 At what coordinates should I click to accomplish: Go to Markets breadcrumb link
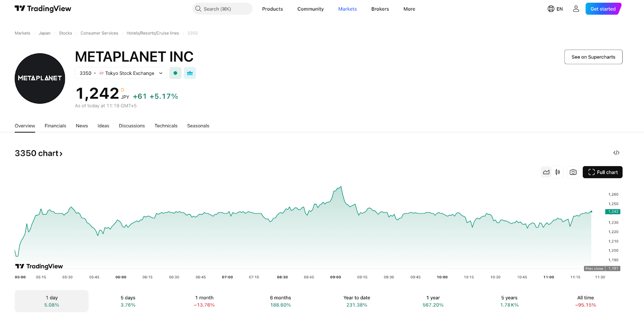(x=23, y=33)
